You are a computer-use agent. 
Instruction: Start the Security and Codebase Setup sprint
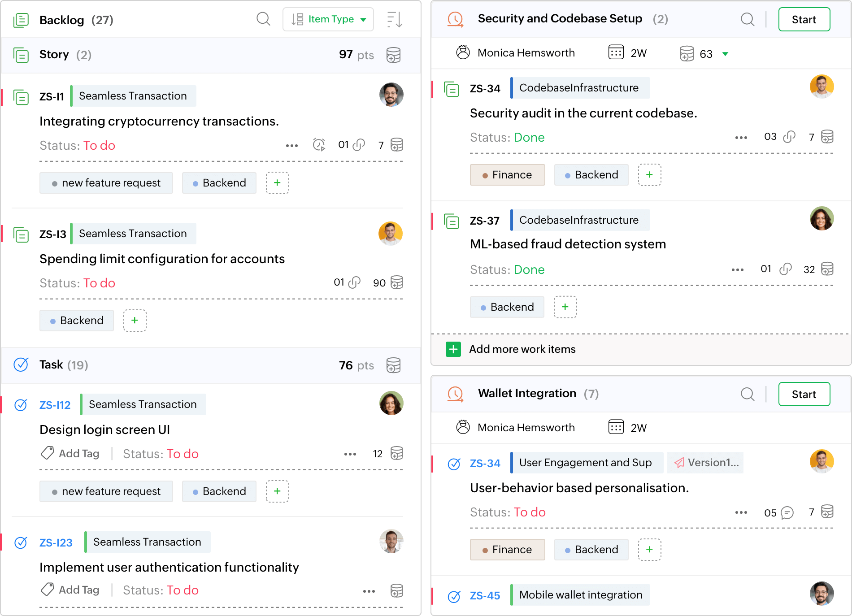[804, 19]
